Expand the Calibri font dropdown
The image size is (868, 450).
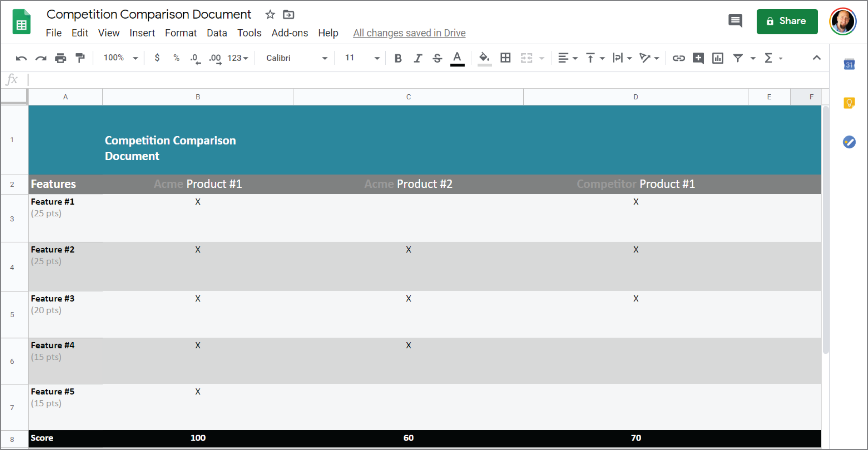[297, 58]
